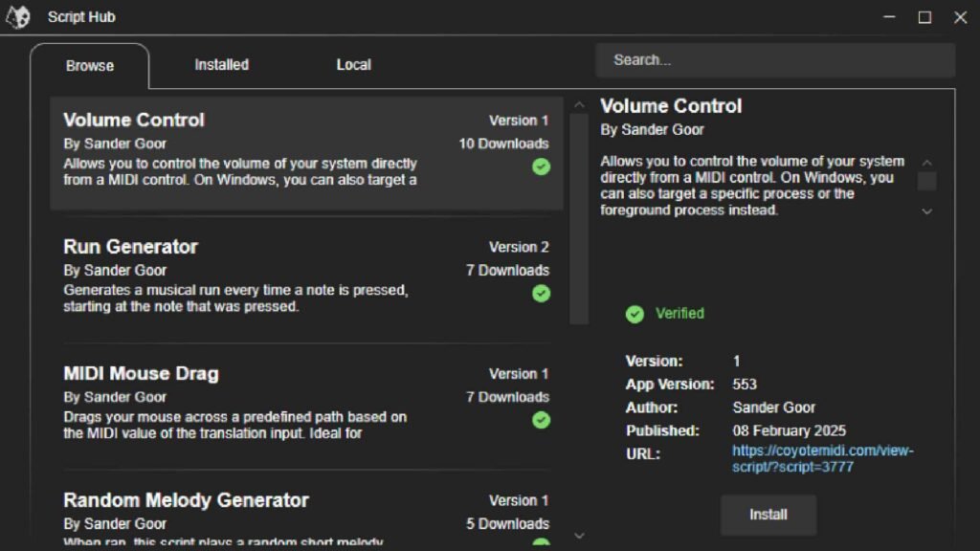Open the Installed tab
Image resolution: width=980 pixels, height=551 pixels.
[x=221, y=64]
